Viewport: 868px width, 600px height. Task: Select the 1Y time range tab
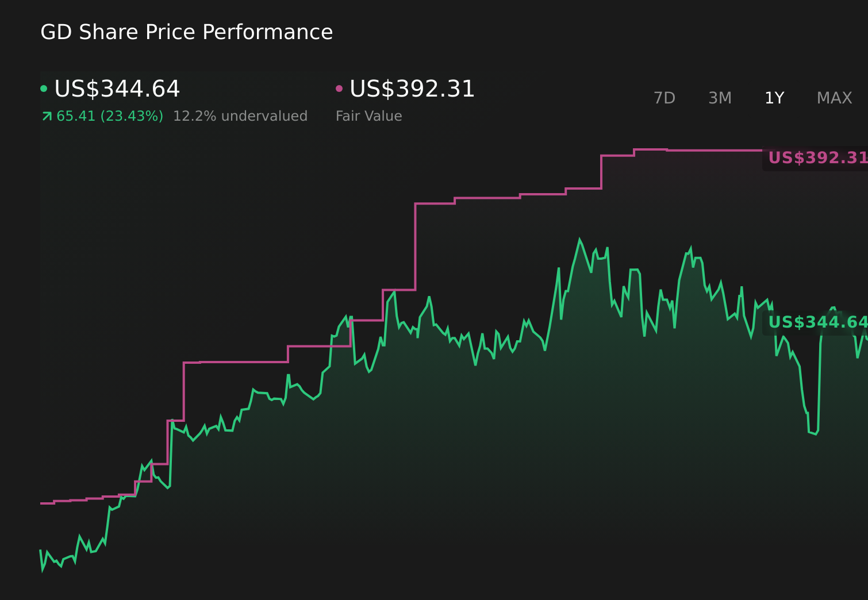[x=774, y=98]
